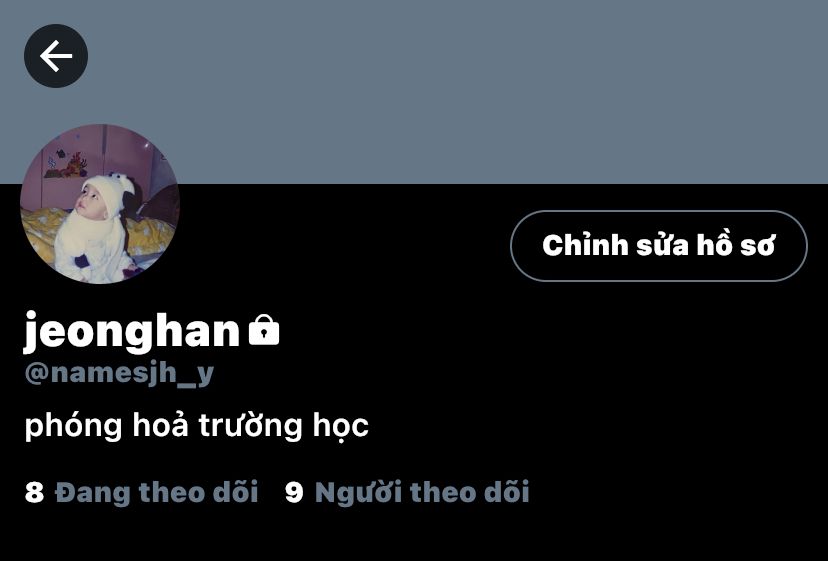This screenshot has height=561, width=828.
Task: Tap the protected account padlock symbol
Action: pyautogui.click(x=264, y=330)
